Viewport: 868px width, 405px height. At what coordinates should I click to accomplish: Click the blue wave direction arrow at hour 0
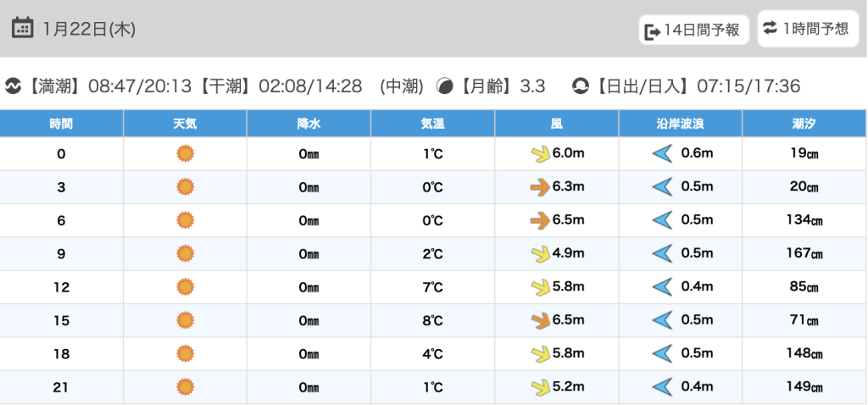(662, 153)
